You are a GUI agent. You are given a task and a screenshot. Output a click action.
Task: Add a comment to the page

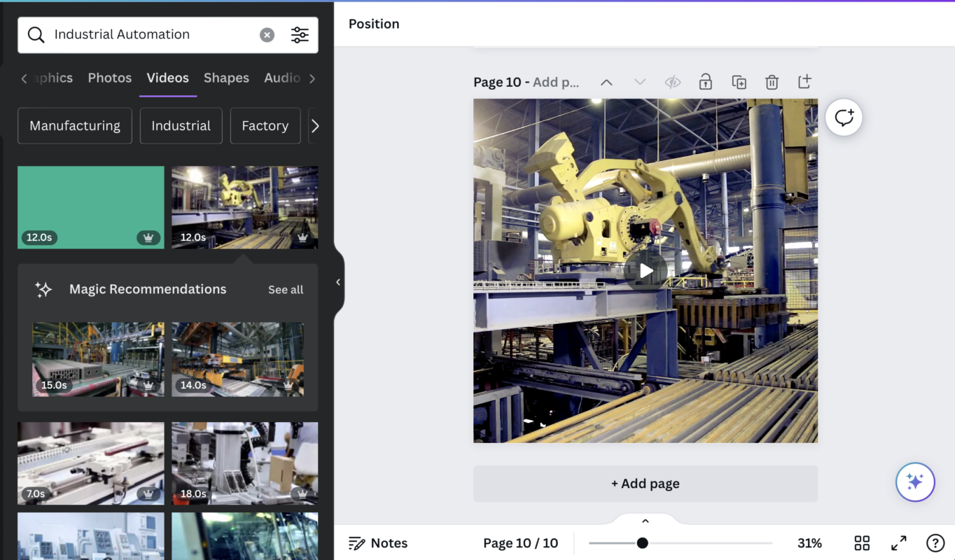point(844,118)
